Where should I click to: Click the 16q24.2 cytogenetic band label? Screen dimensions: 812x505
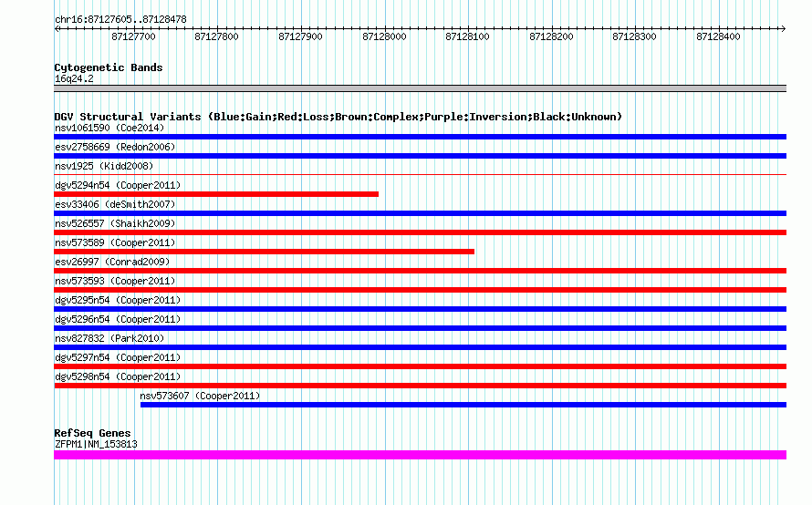point(74,78)
